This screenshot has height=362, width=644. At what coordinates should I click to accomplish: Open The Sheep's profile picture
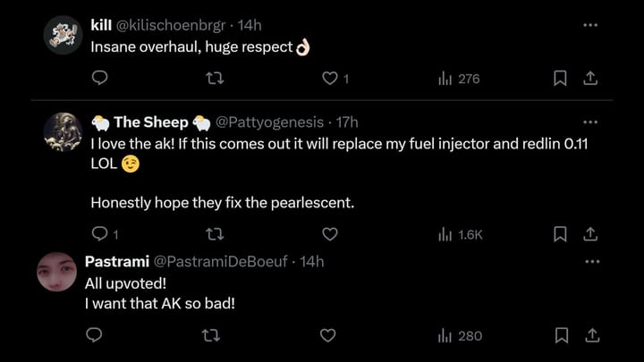tap(64, 132)
